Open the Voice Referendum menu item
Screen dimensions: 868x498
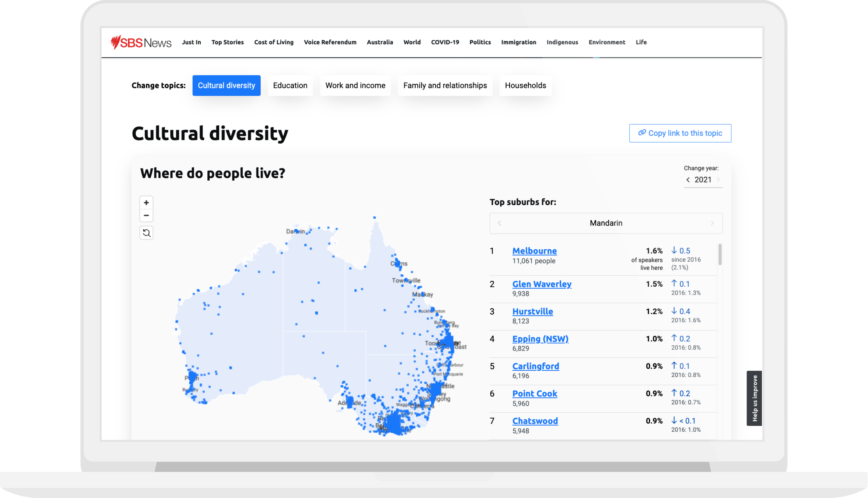pos(330,42)
